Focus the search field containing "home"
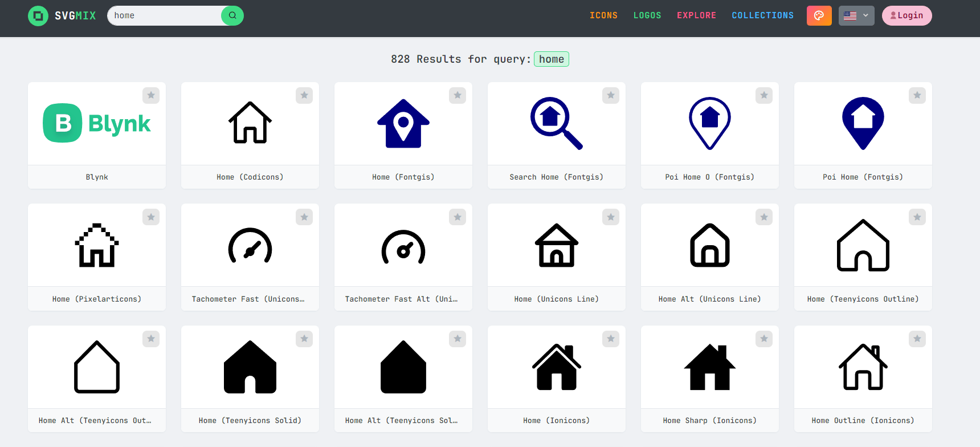This screenshot has height=447, width=980. 164,15
